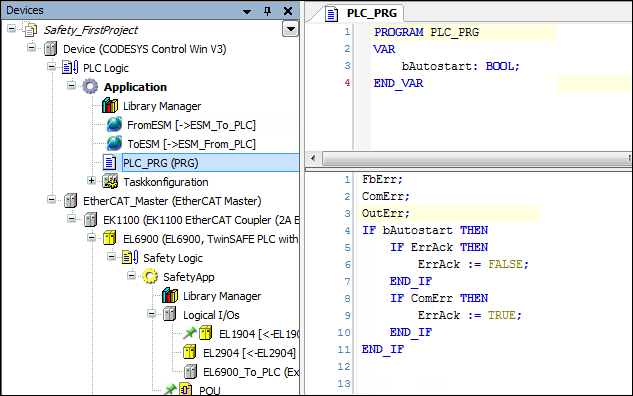633x396 pixels.
Task: Click the 'OutErr;' code line
Action: coord(386,213)
